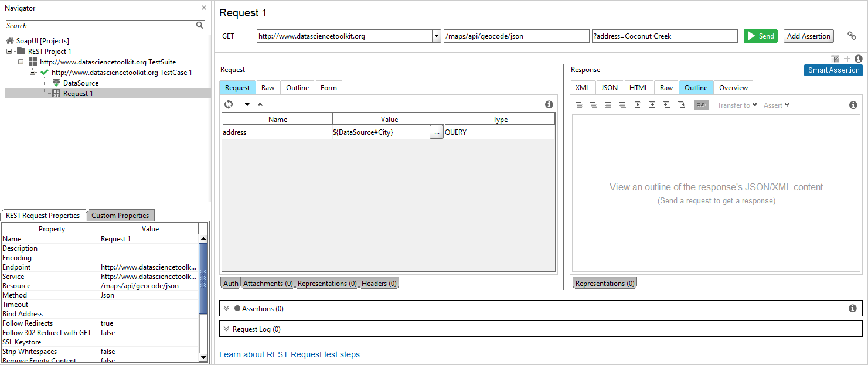Click the Navigator search input field
This screenshot has height=365, width=868.
point(100,25)
